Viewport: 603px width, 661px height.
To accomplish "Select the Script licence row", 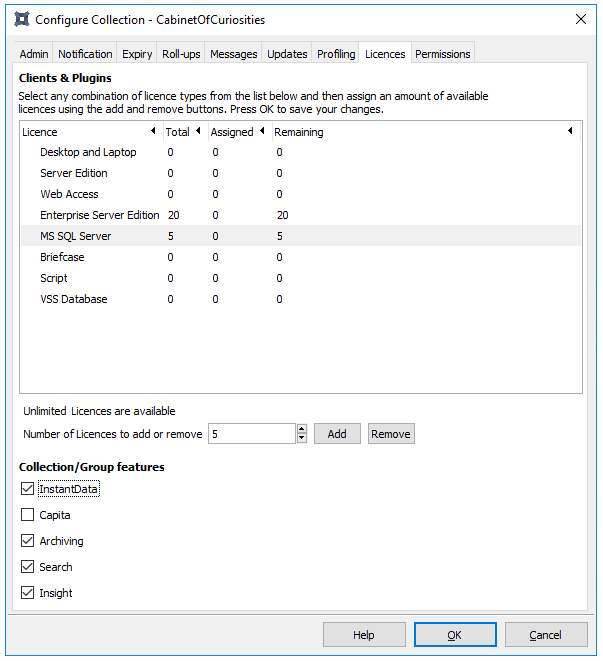I will coord(301,278).
